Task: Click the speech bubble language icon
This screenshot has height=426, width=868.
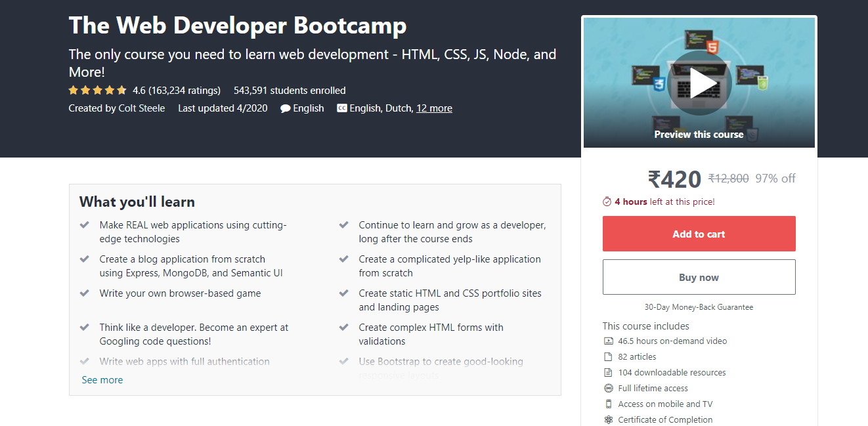Action: tap(285, 108)
